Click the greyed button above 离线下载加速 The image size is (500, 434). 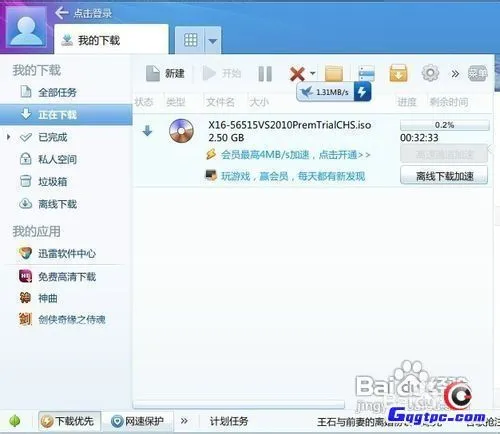[444, 154]
